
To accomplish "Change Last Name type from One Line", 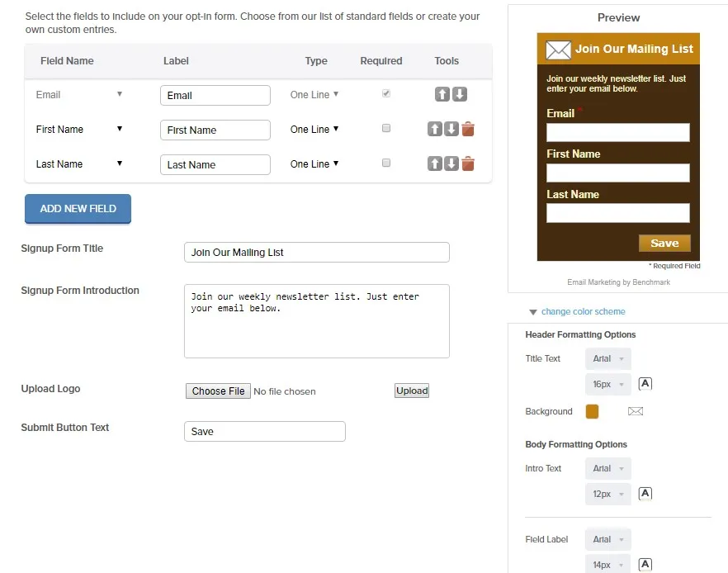I will (x=314, y=164).
